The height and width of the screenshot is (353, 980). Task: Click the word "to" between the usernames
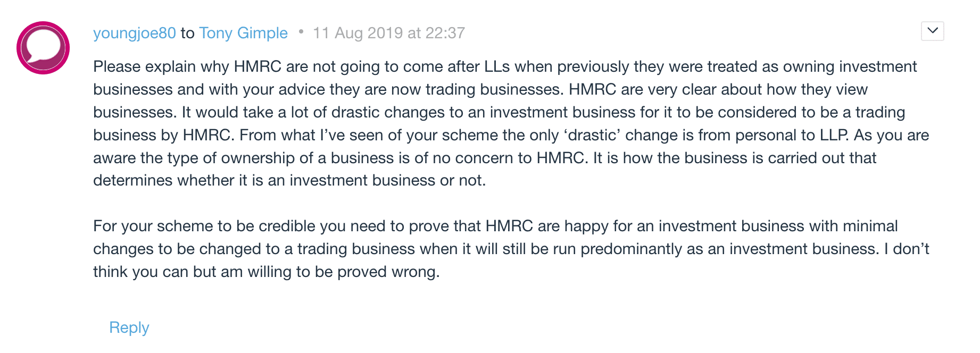[x=187, y=33]
